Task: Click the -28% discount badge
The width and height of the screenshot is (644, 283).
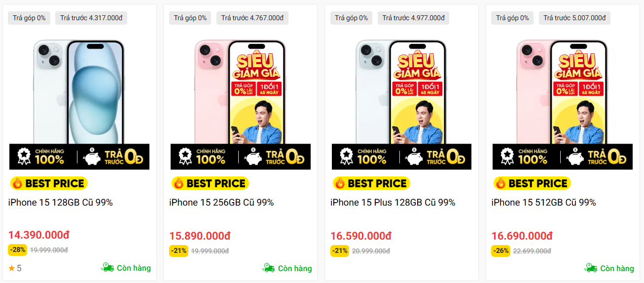Action: click(18, 250)
